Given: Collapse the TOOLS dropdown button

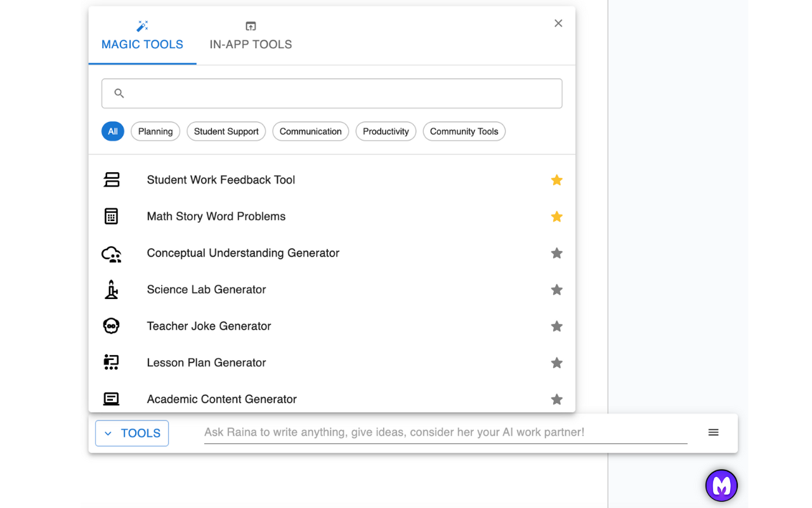Looking at the screenshot, I should [x=132, y=433].
